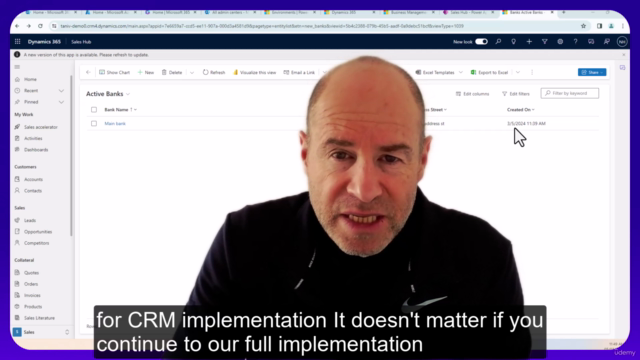
Task: Click Show Chart button
Action: coord(114,72)
